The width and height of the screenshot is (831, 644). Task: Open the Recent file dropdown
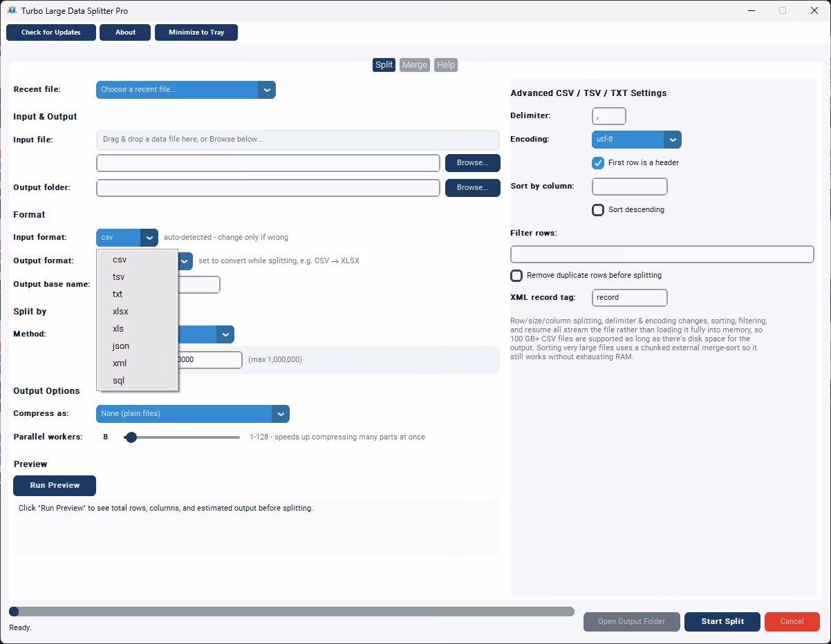tap(186, 89)
